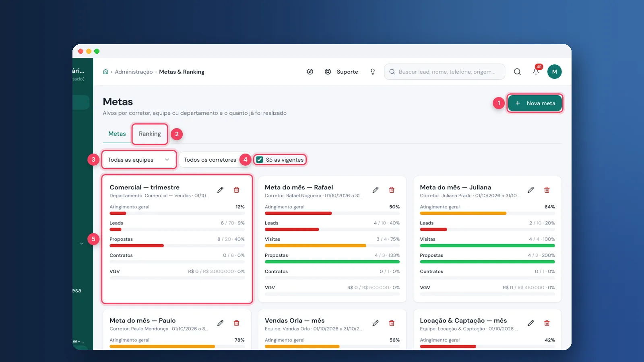Select the 'R$ 3.000.000' VGV target value
Viewport: 644px width, 362px height.
pos(219,271)
